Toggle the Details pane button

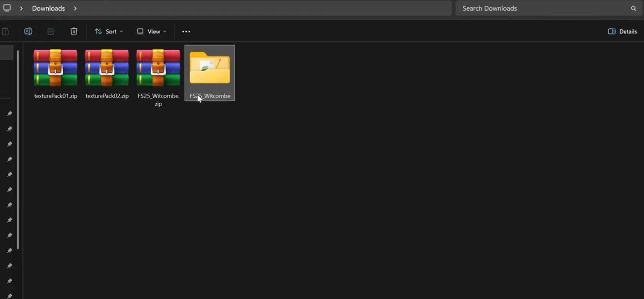(622, 31)
